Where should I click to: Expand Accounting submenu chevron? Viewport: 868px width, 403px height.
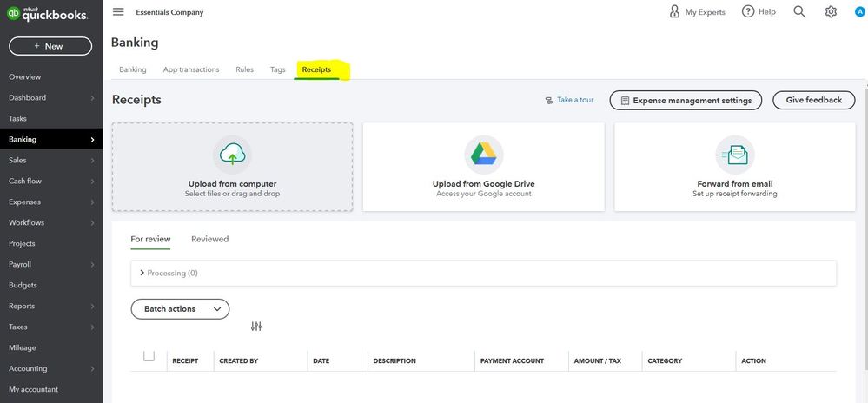tap(92, 368)
